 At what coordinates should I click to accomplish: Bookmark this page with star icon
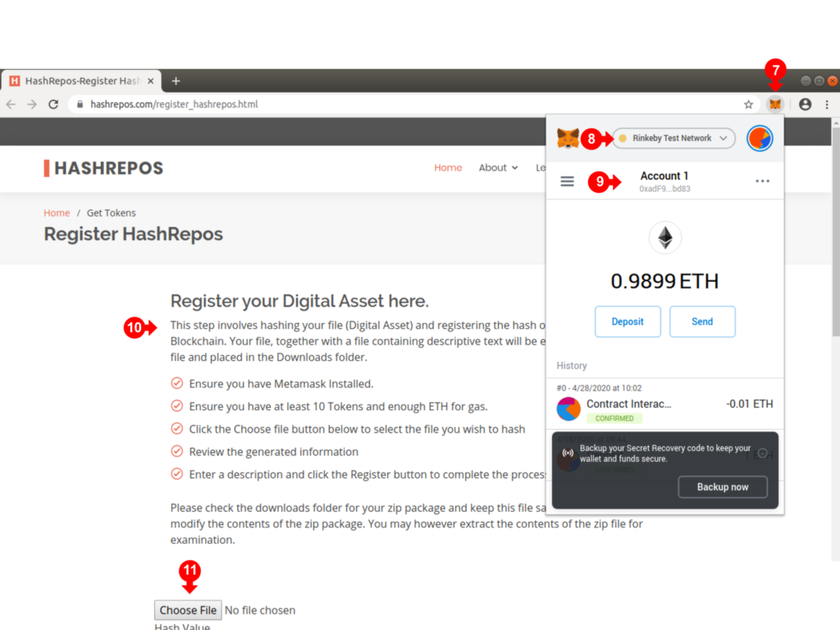point(748,104)
